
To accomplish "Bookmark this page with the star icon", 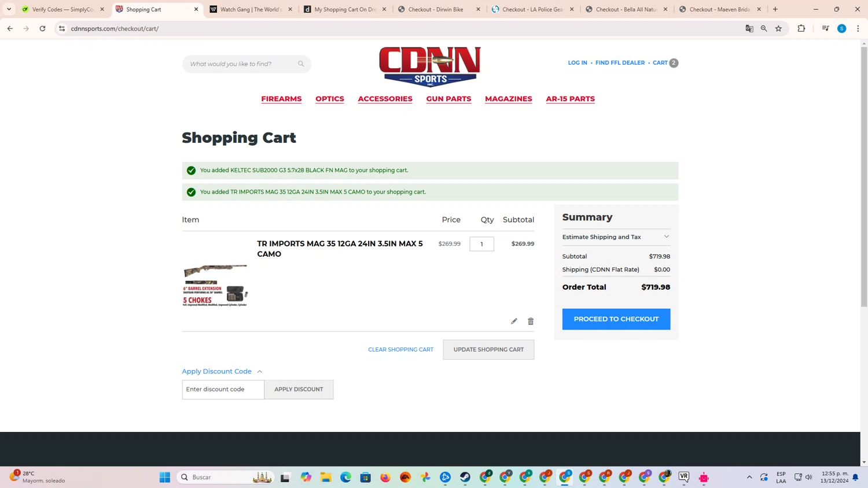I will [x=779, y=28].
